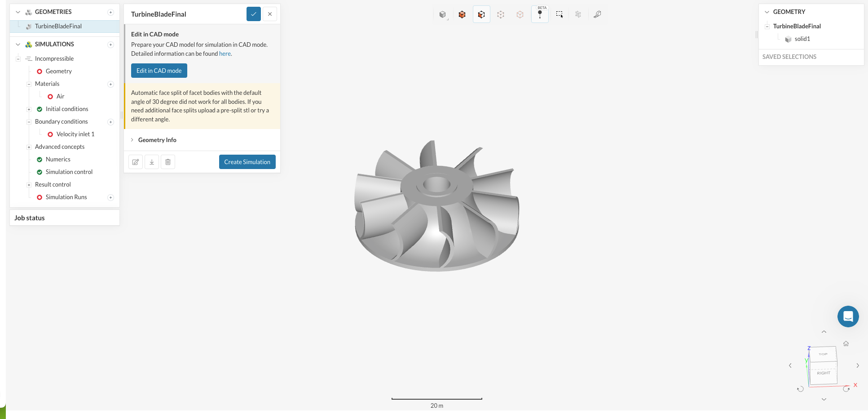Select the volume selection mode cube icon
Image resolution: width=868 pixels, height=419 pixels.
coord(462,14)
